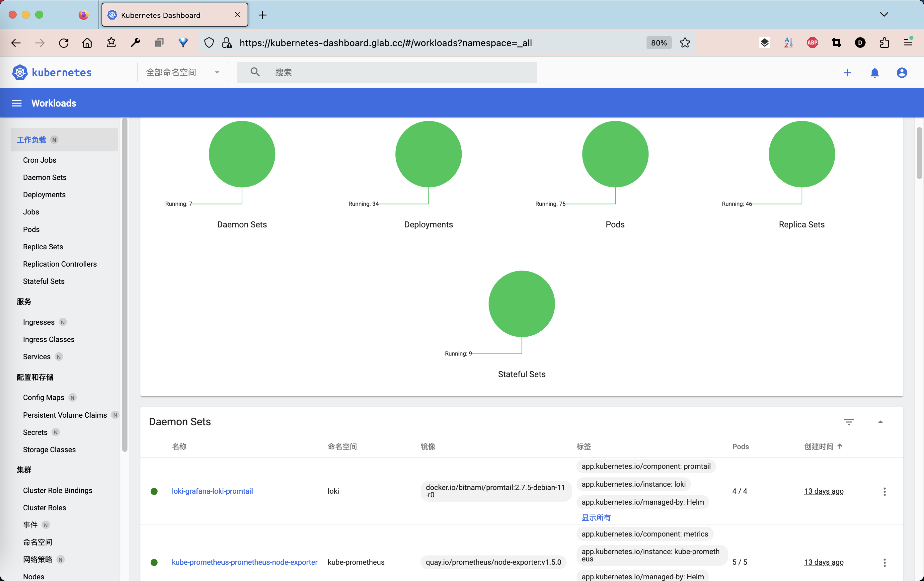Image resolution: width=924 pixels, height=581 pixels.
Task: Open Stateful Sets in the sidebar
Action: (x=44, y=281)
